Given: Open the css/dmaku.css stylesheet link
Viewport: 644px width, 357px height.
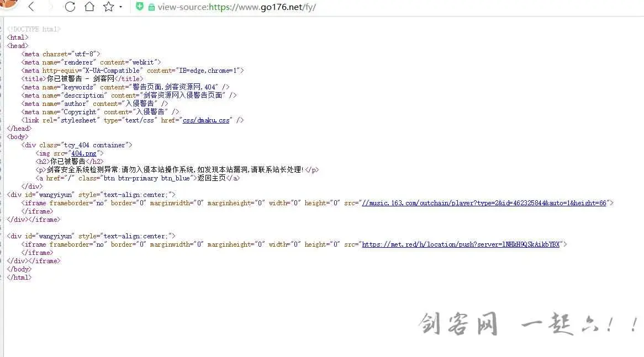Looking at the screenshot, I should point(206,120).
